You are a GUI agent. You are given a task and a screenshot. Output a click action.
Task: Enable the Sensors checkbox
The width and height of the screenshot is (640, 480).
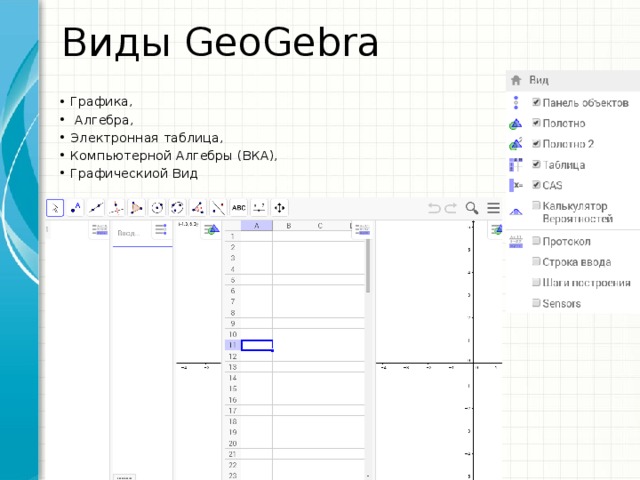point(536,302)
